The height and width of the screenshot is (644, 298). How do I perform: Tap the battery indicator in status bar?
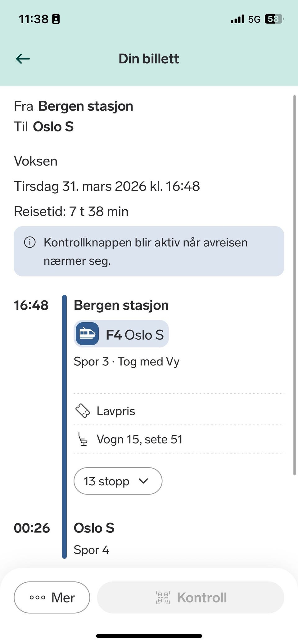tap(273, 19)
